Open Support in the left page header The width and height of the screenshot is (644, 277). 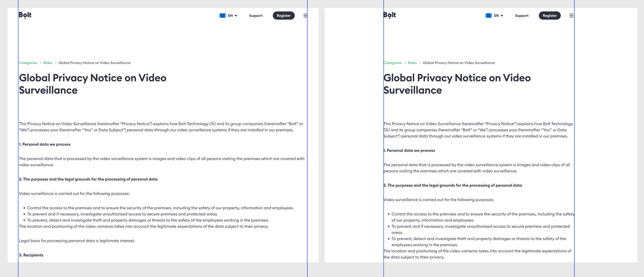click(x=255, y=16)
